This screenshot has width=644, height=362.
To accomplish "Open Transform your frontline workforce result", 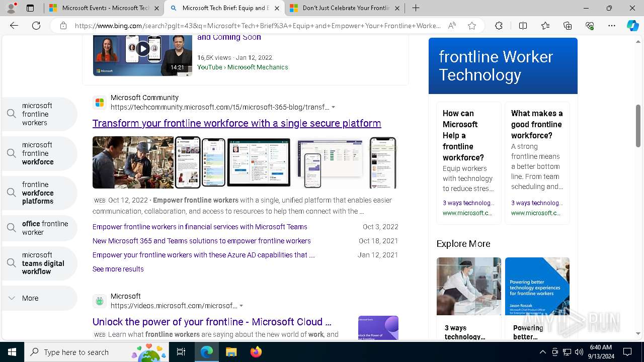I will point(236,123).
